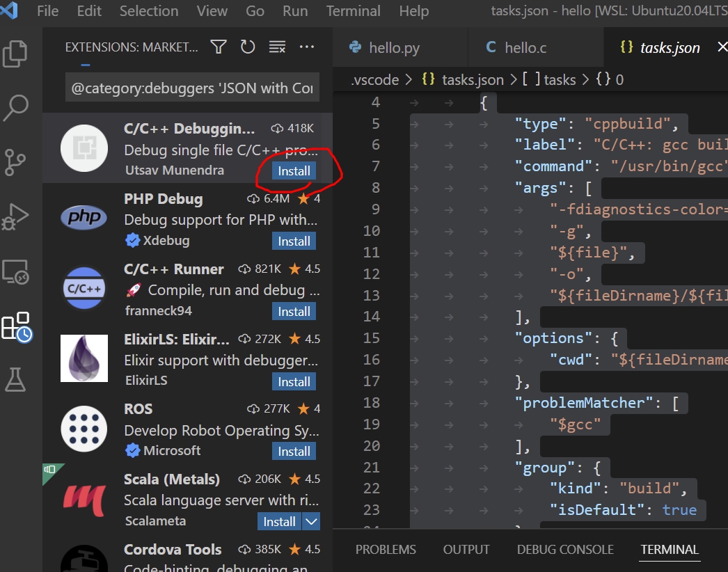Close the tasks.json editor tab
The height and width of the screenshot is (572, 728).
722,47
